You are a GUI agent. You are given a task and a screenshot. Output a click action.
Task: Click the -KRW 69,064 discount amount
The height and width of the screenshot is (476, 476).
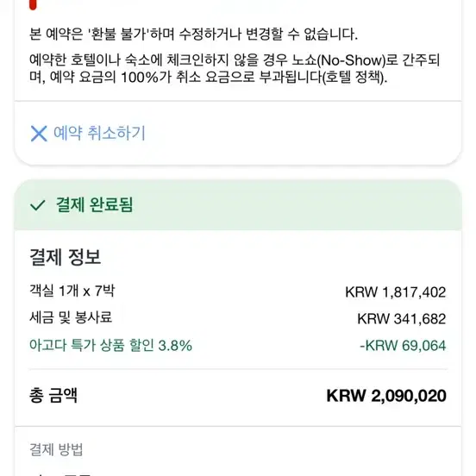403,346
